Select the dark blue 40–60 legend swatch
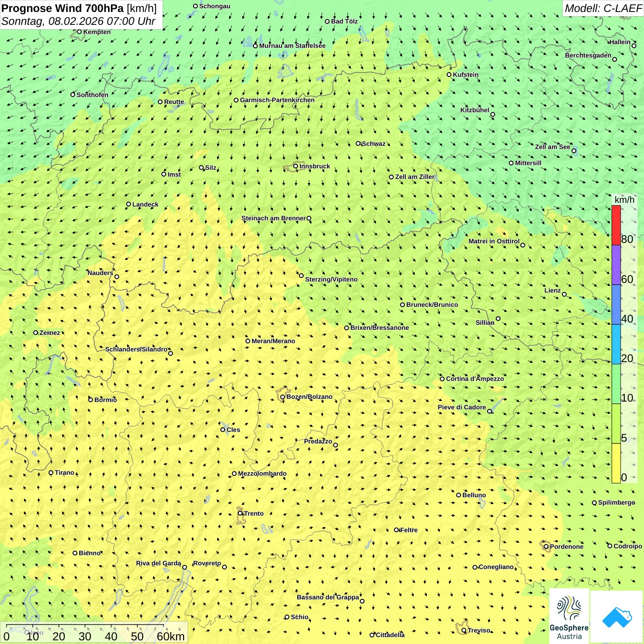Screen dimensions: 644x644 tap(616, 305)
